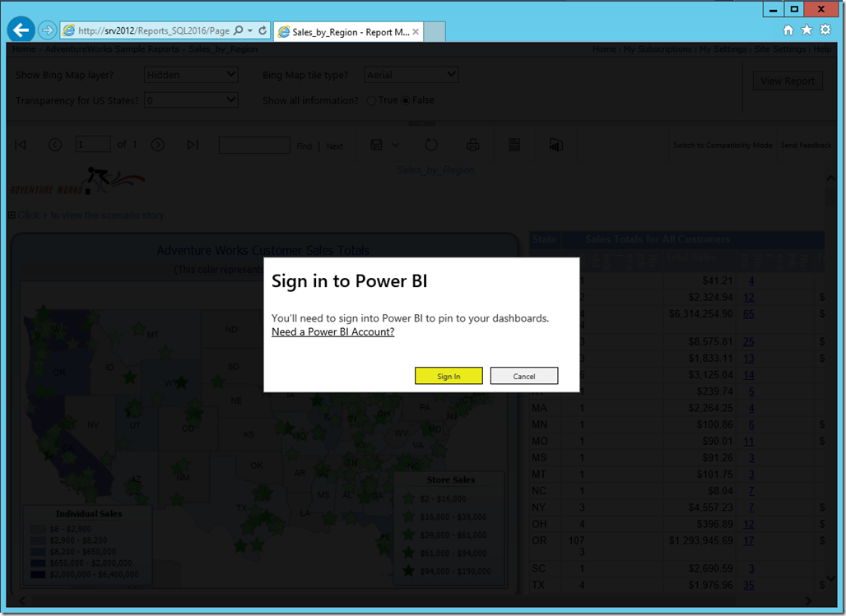
Task: Select the Sales_by_Region browser tab
Action: click(x=348, y=32)
